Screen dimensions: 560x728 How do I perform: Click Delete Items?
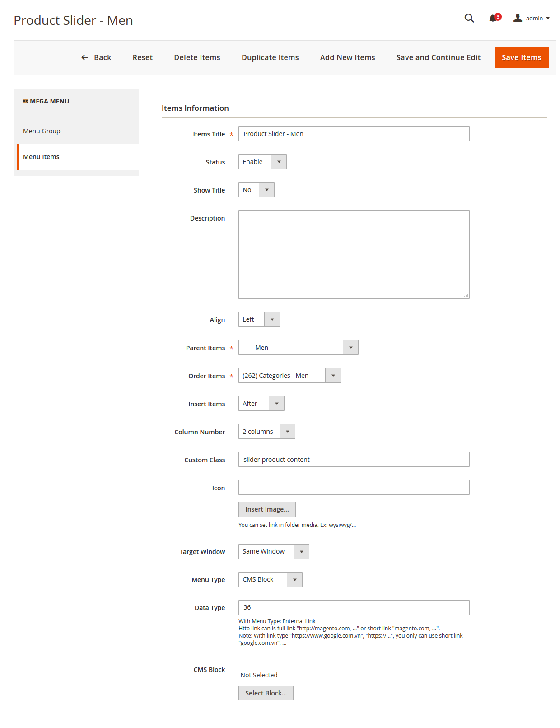tap(197, 57)
